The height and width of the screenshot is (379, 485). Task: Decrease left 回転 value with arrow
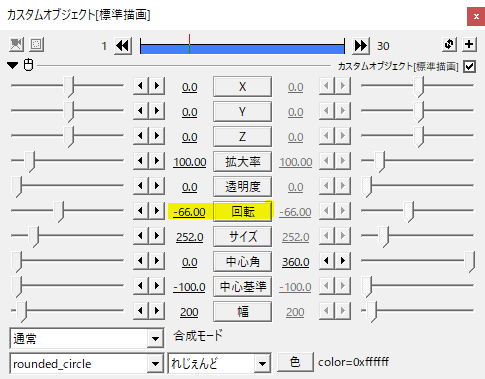pos(141,211)
